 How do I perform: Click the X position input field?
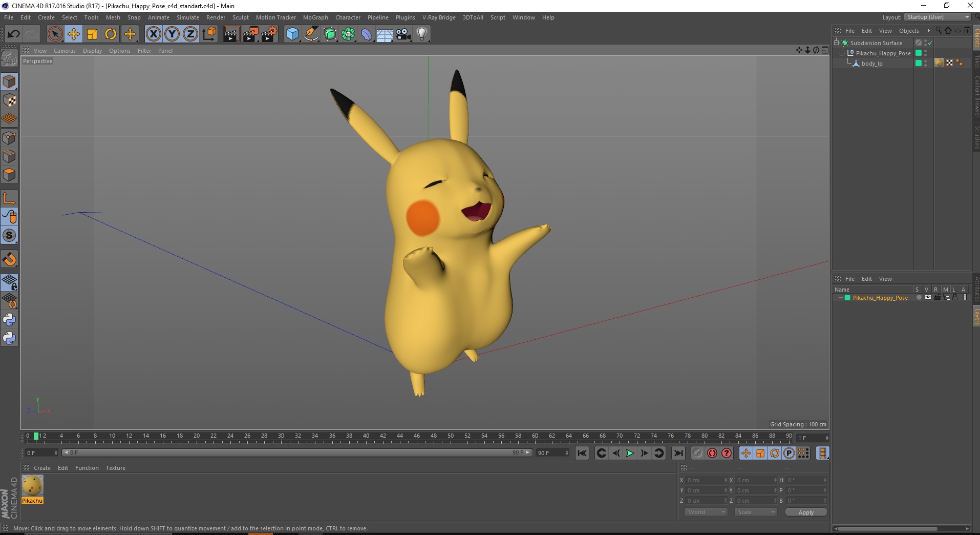(x=706, y=480)
